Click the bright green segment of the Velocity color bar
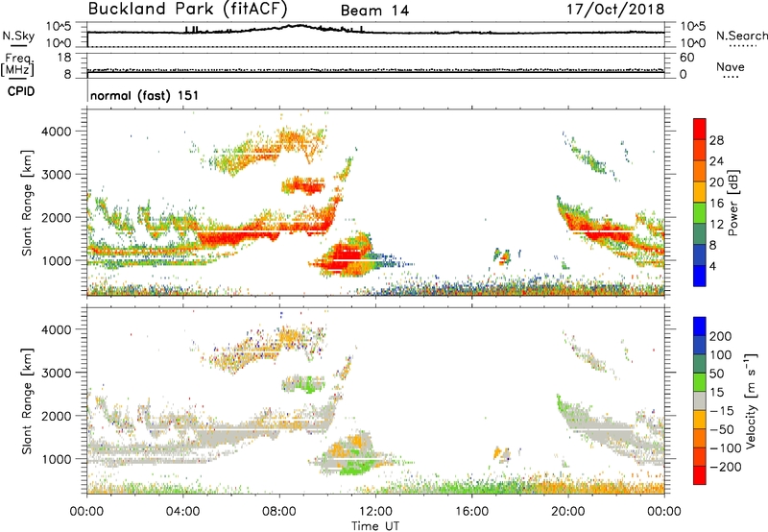The height and width of the screenshot is (532, 768). (700, 382)
